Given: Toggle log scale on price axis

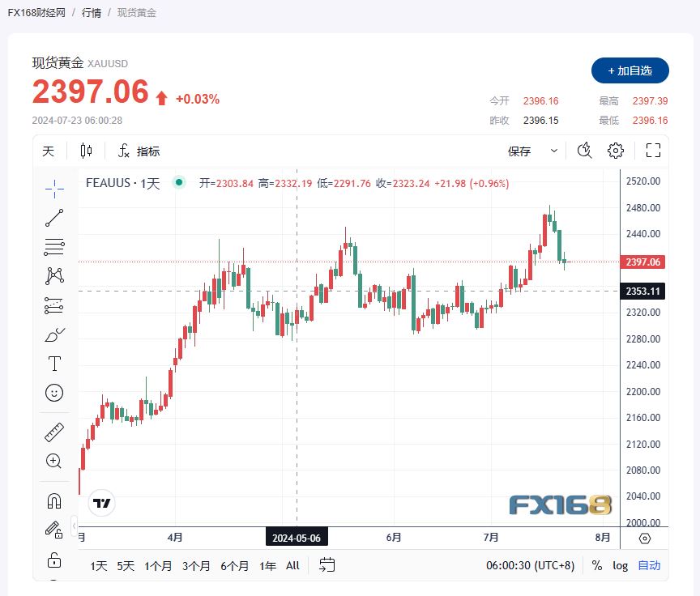Looking at the screenshot, I should point(621,566).
